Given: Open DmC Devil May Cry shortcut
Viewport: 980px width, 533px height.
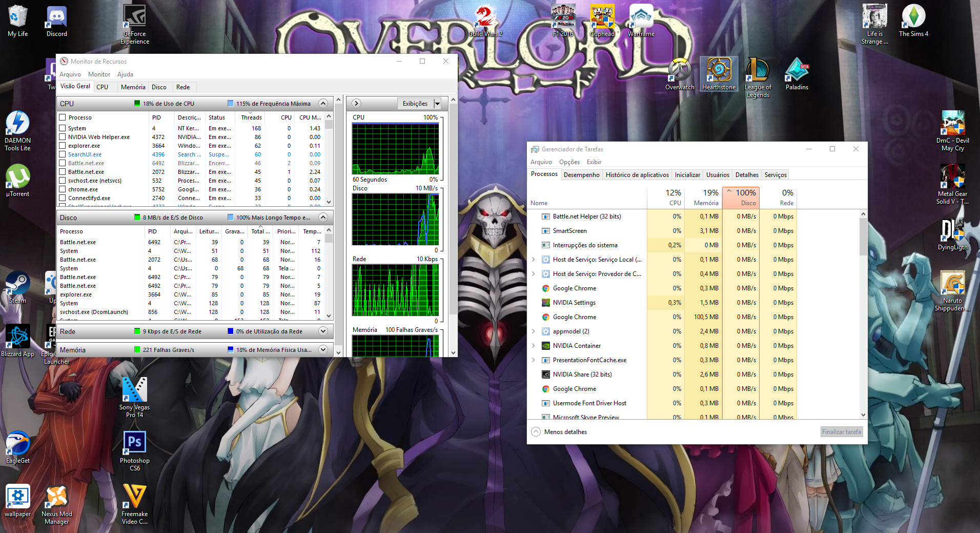Looking at the screenshot, I should pos(952,131).
